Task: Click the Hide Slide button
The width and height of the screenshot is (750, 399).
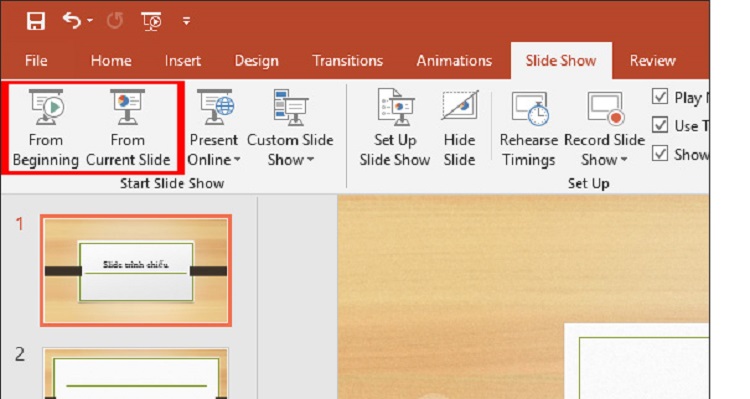Action: 459,128
